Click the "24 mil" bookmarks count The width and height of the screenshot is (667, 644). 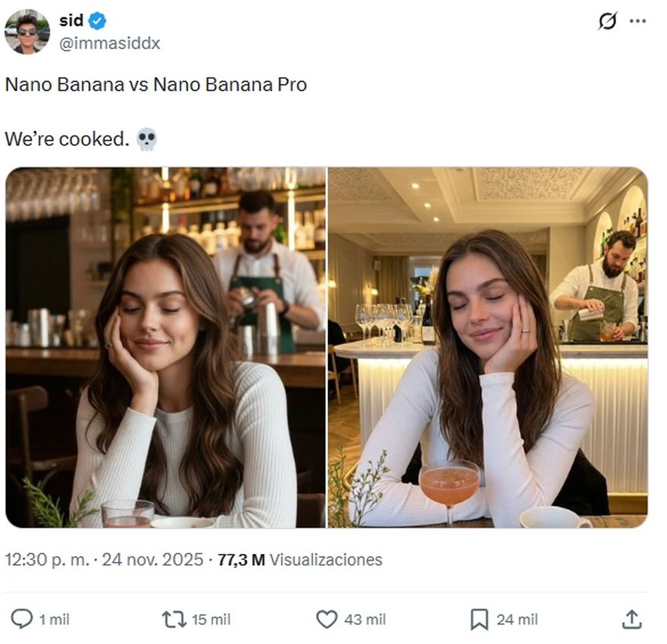tap(517, 619)
